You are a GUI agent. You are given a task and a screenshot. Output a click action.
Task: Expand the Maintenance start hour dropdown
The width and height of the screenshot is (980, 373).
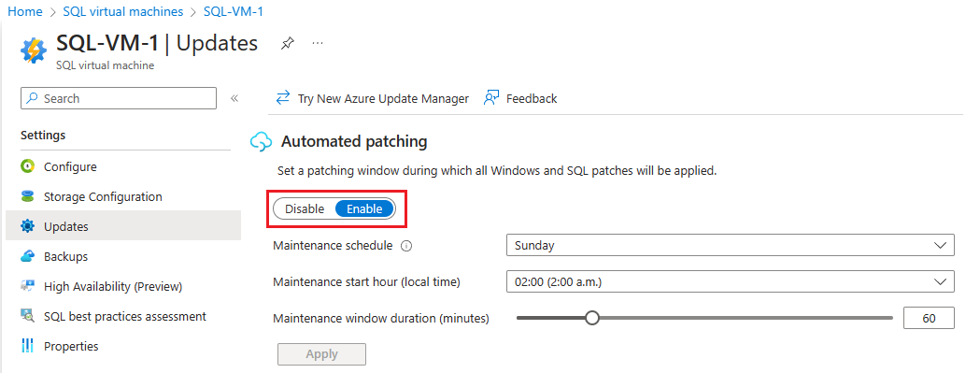click(x=730, y=282)
